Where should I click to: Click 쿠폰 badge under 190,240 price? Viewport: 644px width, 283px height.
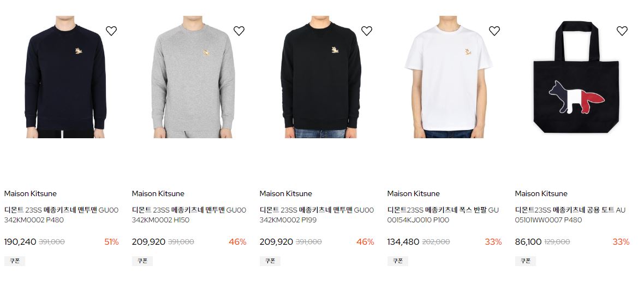pos(15,261)
